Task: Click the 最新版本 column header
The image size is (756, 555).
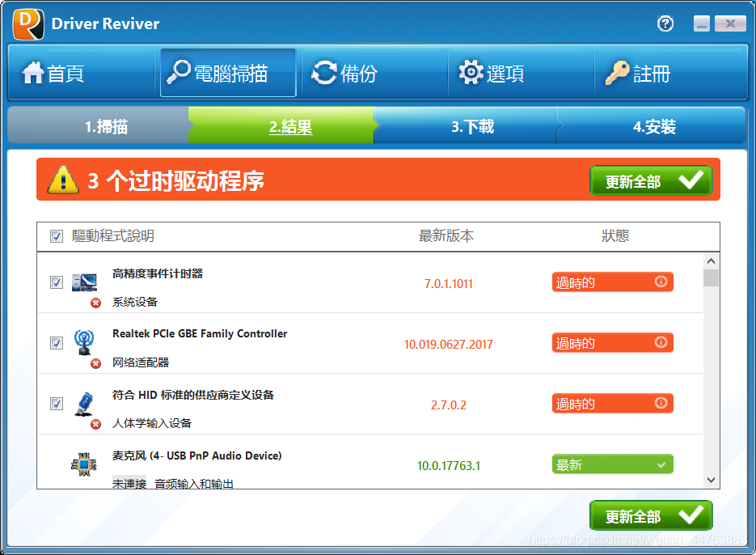Action: pos(446,236)
